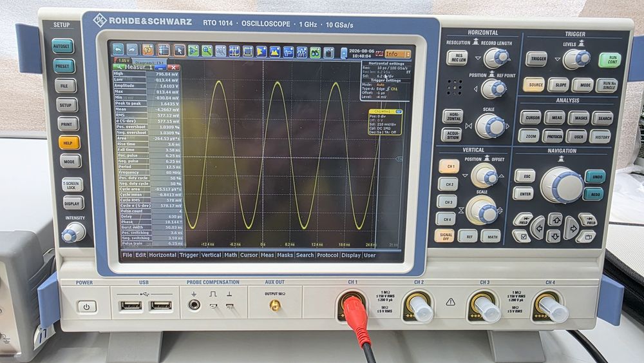The width and height of the screenshot is (644, 363).
Task: Push the large NAVIGATION rotary knob
Action: pyautogui.click(x=561, y=185)
